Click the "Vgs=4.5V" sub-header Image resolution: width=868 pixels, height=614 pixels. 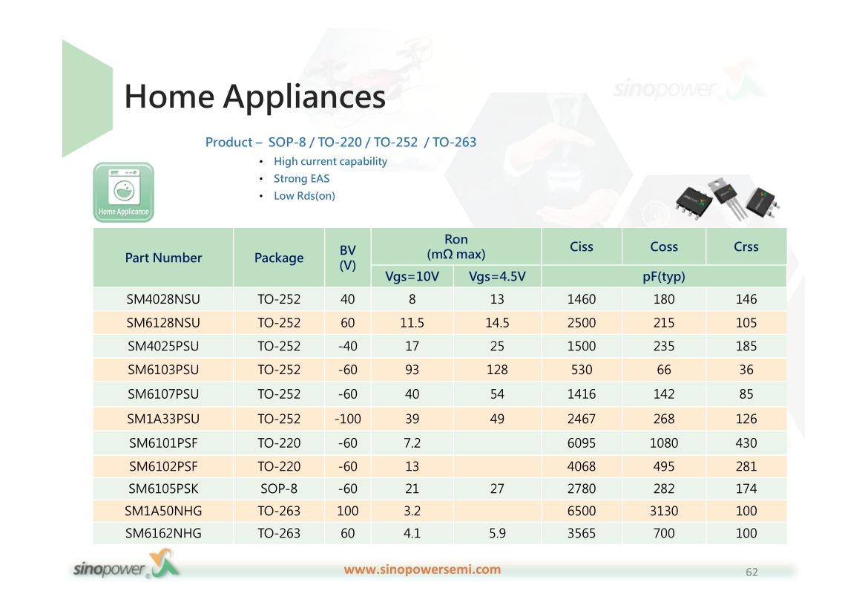[x=497, y=276]
